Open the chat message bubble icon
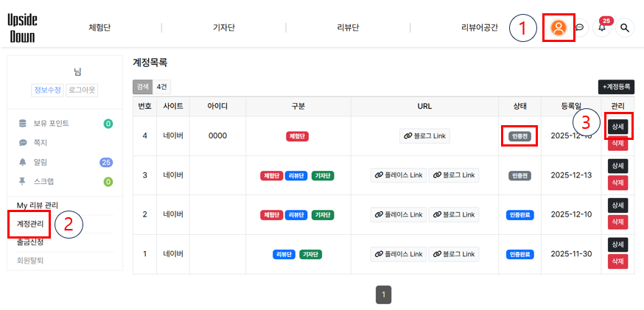Image resolution: width=644 pixels, height=310 pixels. point(580,28)
